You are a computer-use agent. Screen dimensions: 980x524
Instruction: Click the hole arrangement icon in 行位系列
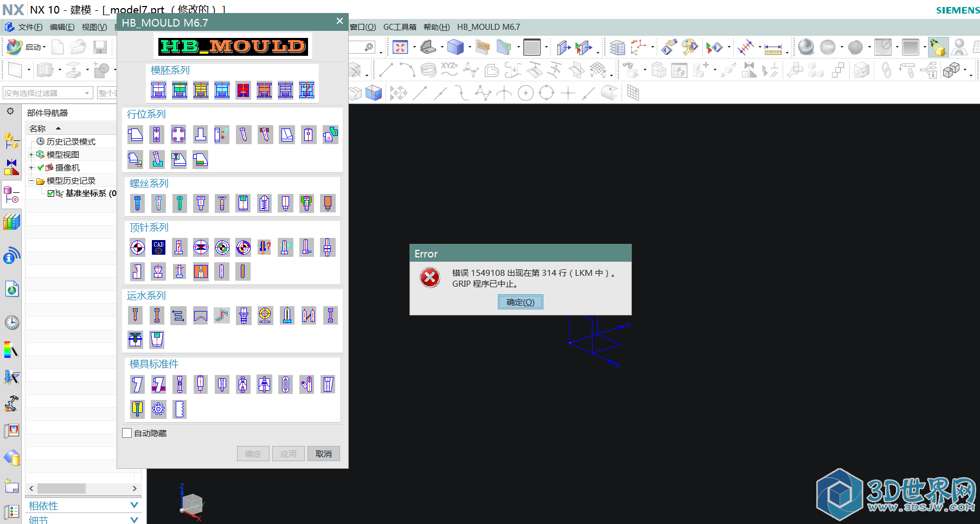pyautogui.click(x=178, y=134)
